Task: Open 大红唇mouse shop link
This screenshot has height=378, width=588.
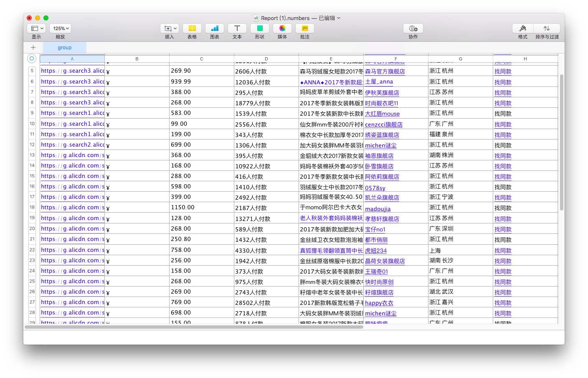Action: [382, 114]
